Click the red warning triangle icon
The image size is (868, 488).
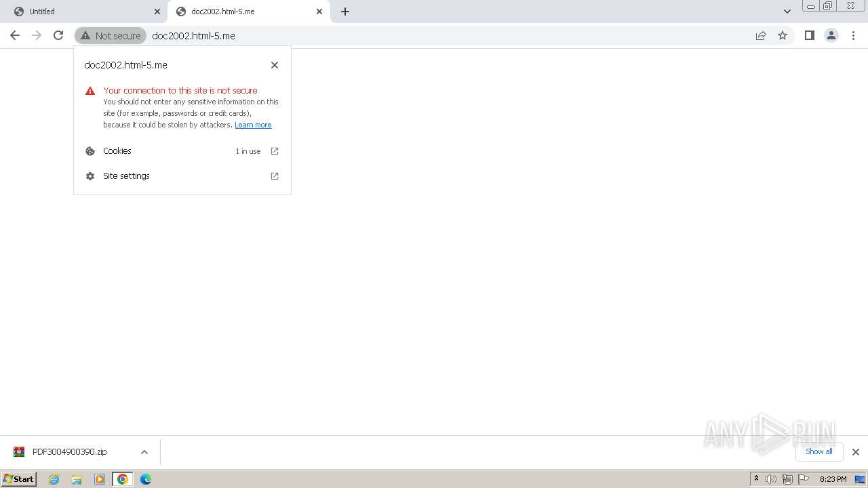pos(90,91)
